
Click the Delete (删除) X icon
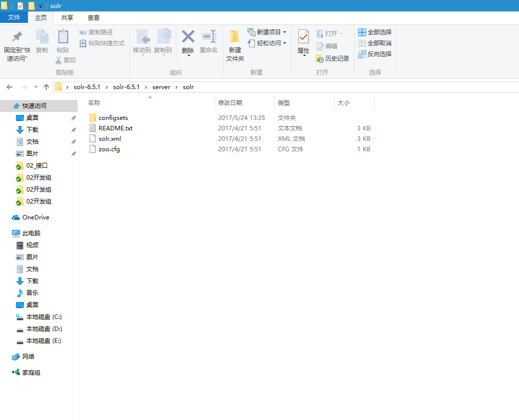(188, 37)
